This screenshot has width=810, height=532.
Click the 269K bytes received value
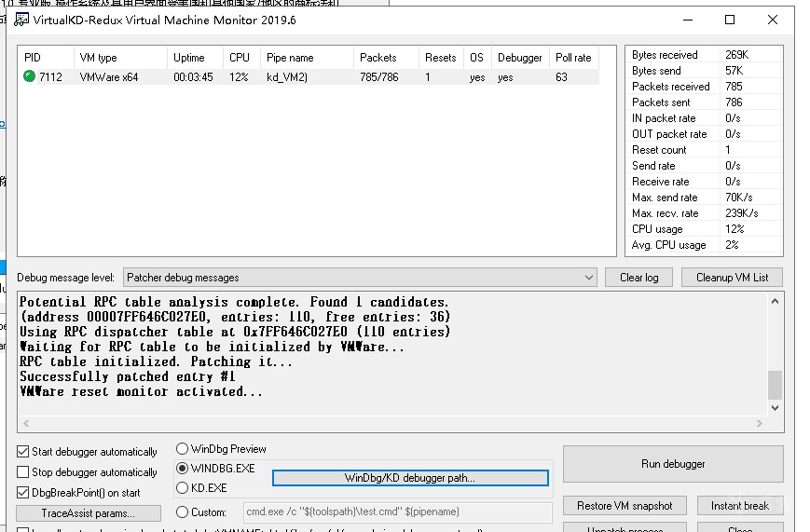coord(736,55)
